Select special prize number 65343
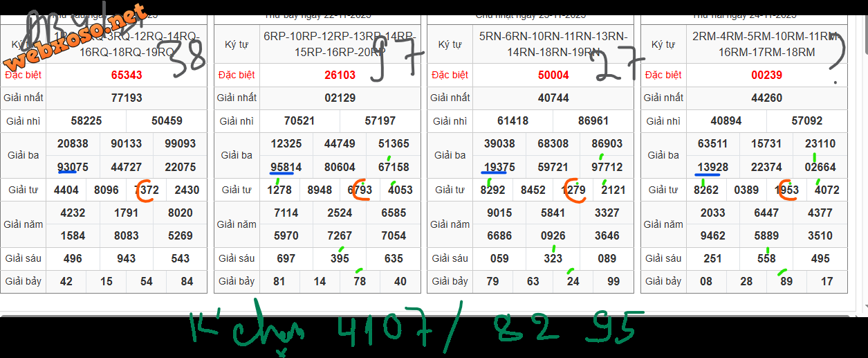 coord(126,75)
